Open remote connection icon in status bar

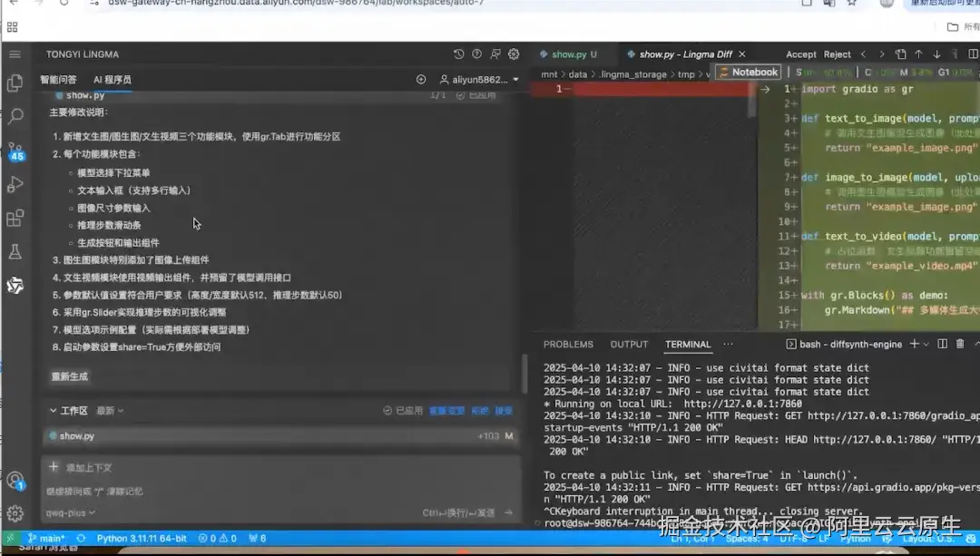[10, 539]
